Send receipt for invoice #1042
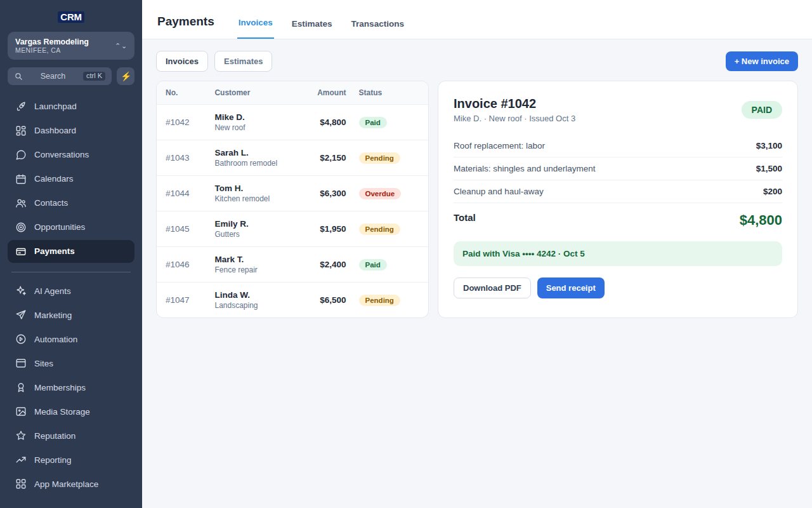 tap(571, 288)
